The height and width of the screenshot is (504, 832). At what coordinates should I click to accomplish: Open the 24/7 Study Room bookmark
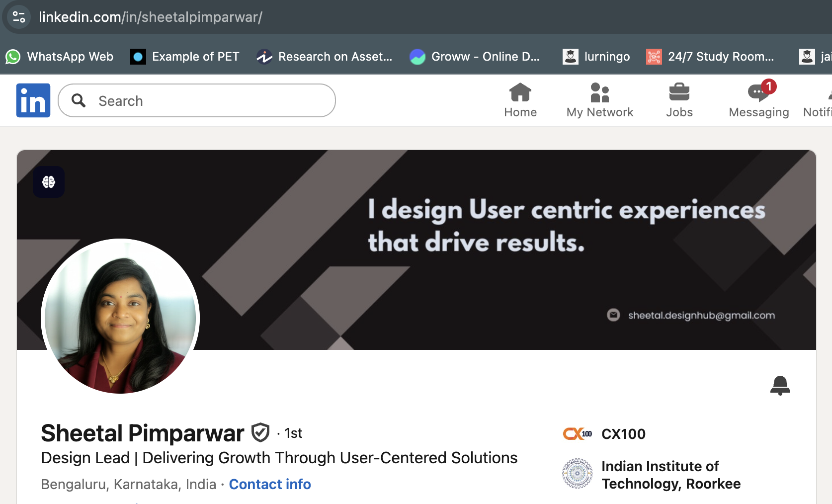pos(711,56)
